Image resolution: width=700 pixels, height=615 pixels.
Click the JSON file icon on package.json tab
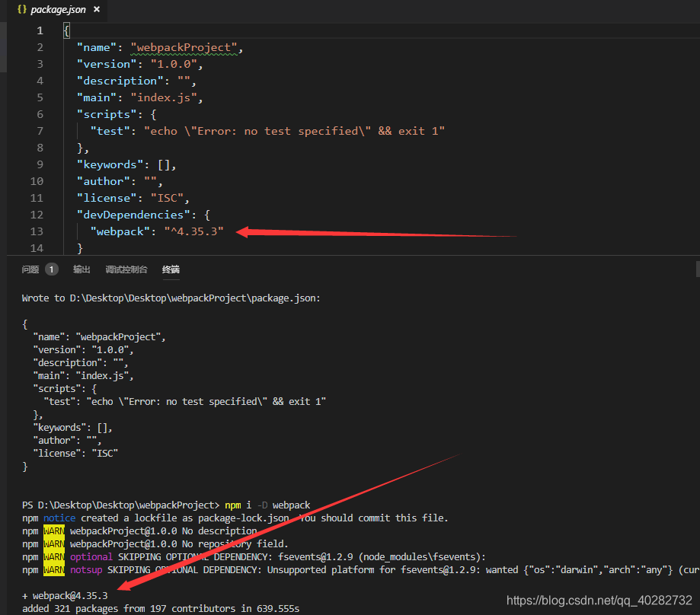(x=22, y=9)
